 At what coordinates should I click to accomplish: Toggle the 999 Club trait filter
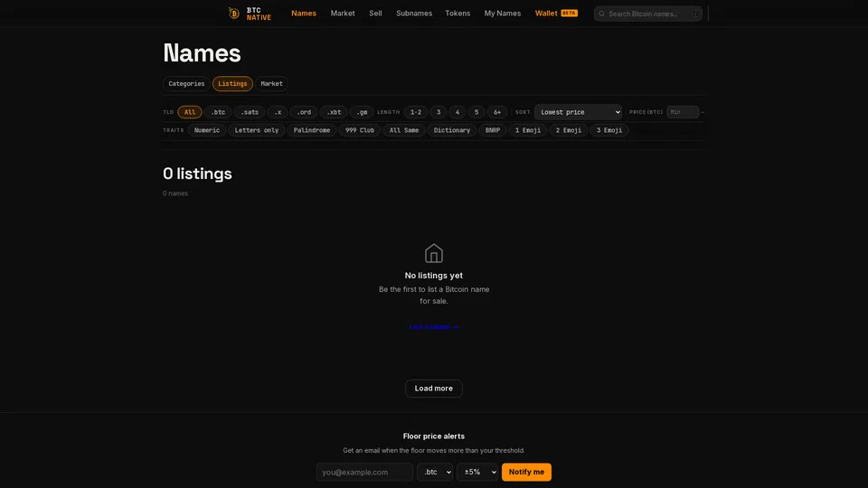point(360,130)
